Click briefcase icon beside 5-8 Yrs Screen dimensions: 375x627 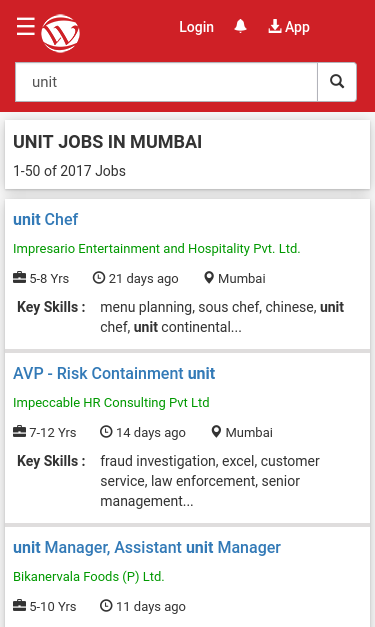[20, 278]
